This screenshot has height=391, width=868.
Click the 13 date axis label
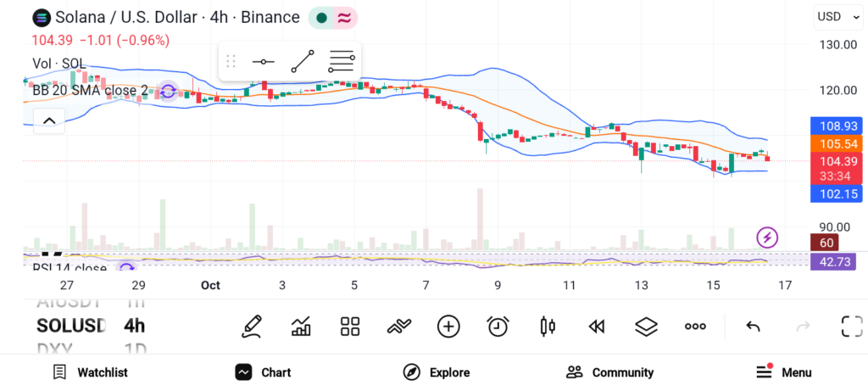642,286
